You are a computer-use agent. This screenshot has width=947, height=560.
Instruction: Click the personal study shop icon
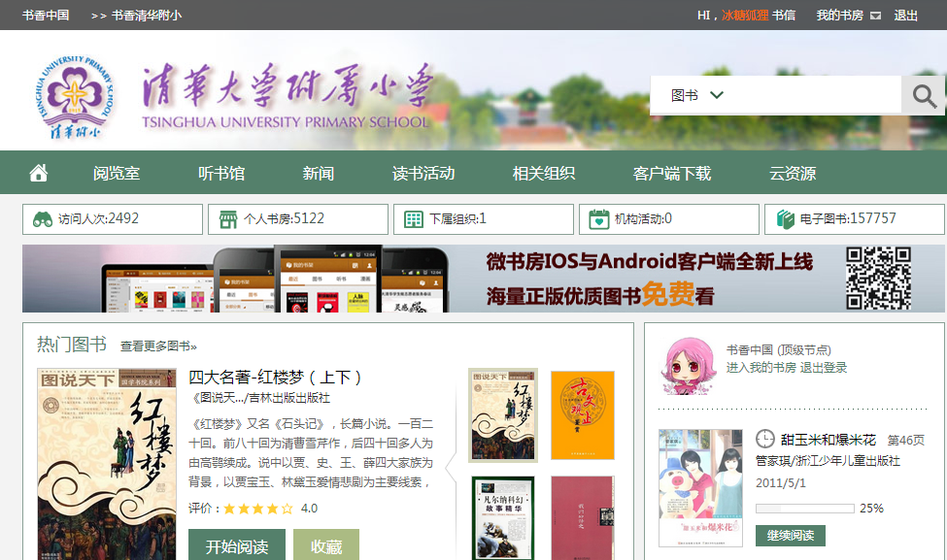click(x=228, y=219)
